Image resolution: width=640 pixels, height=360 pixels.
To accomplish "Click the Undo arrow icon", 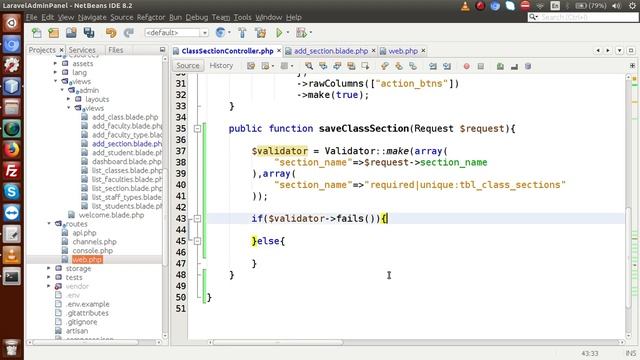I will (x=111, y=33).
